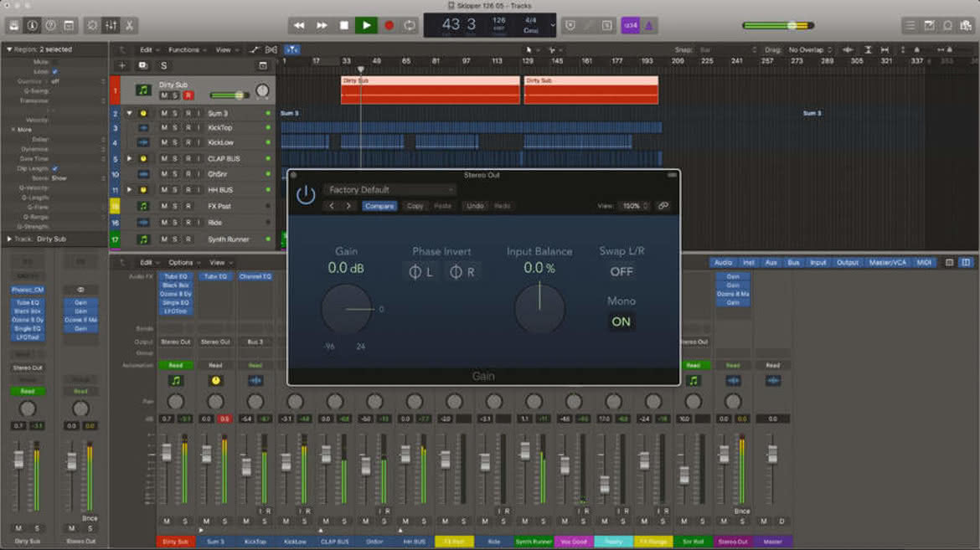This screenshot has height=550, width=980.
Task: Stop playback with the Stop button
Action: 343,26
